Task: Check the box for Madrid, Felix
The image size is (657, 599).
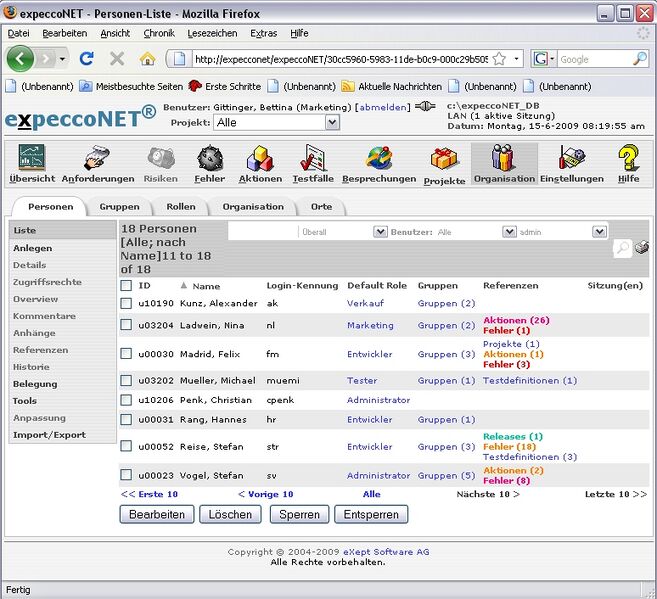Action: (x=126, y=354)
